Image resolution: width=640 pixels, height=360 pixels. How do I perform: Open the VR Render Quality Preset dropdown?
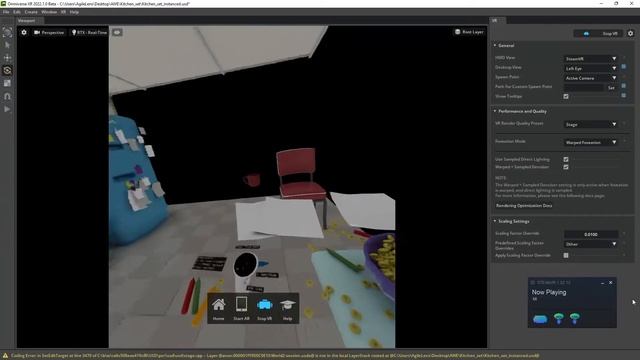[x=591, y=124]
